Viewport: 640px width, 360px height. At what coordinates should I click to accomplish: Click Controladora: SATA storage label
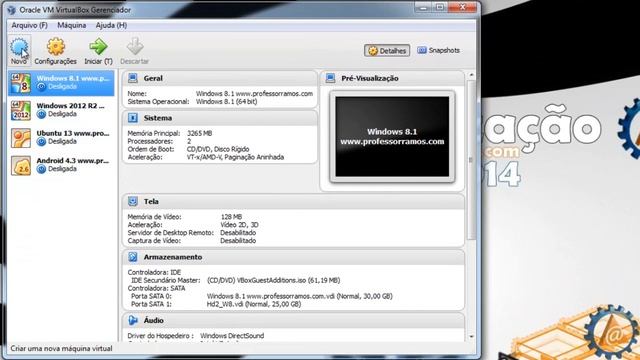[x=156, y=289]
